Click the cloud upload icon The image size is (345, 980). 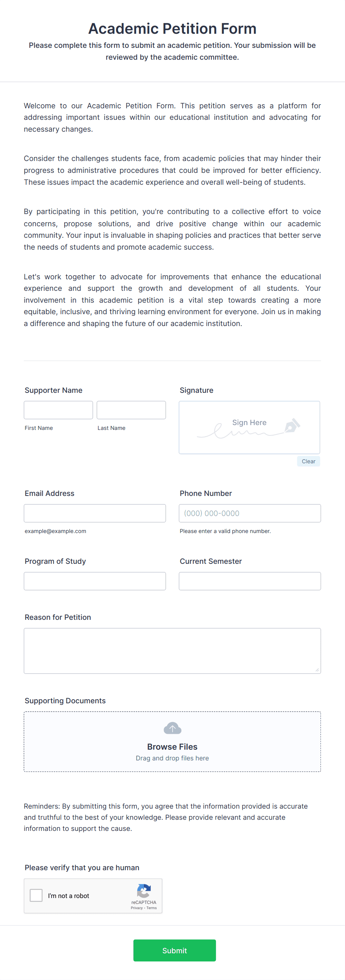172,728
